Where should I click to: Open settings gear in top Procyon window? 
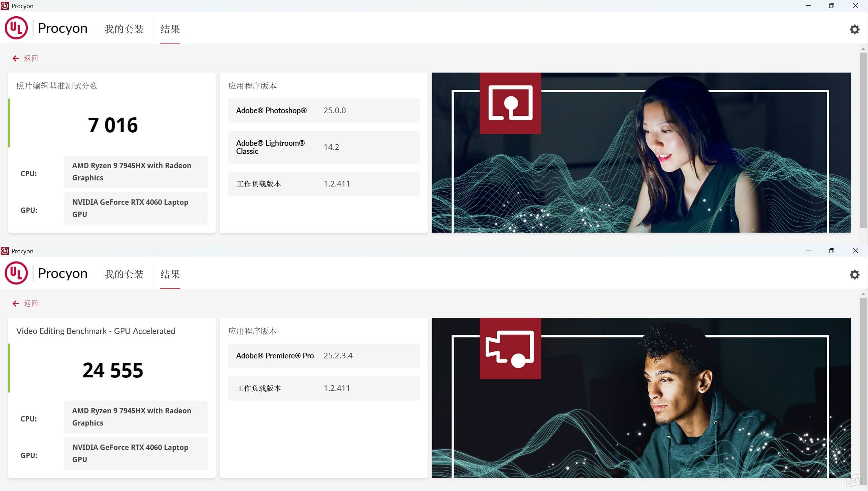click(x=854, y=30)
